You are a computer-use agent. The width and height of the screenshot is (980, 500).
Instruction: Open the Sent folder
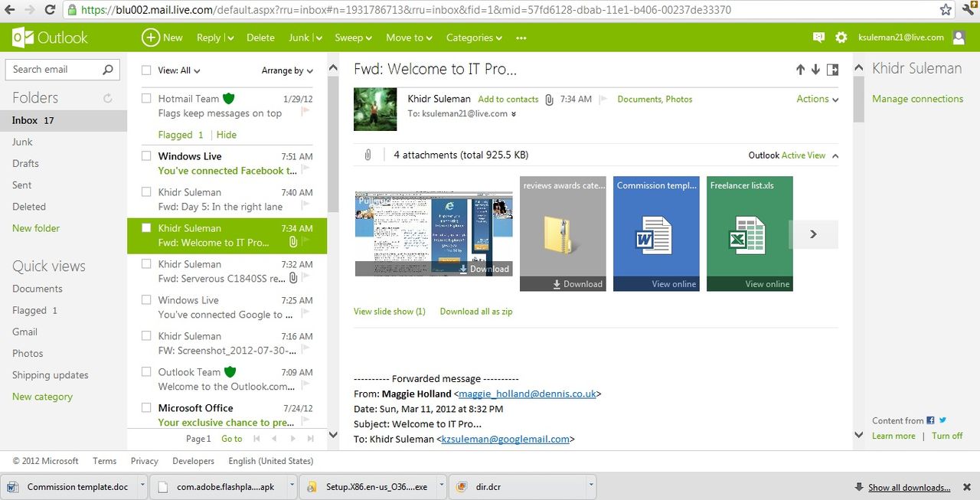pyautogui.click(x=21, y=185)
